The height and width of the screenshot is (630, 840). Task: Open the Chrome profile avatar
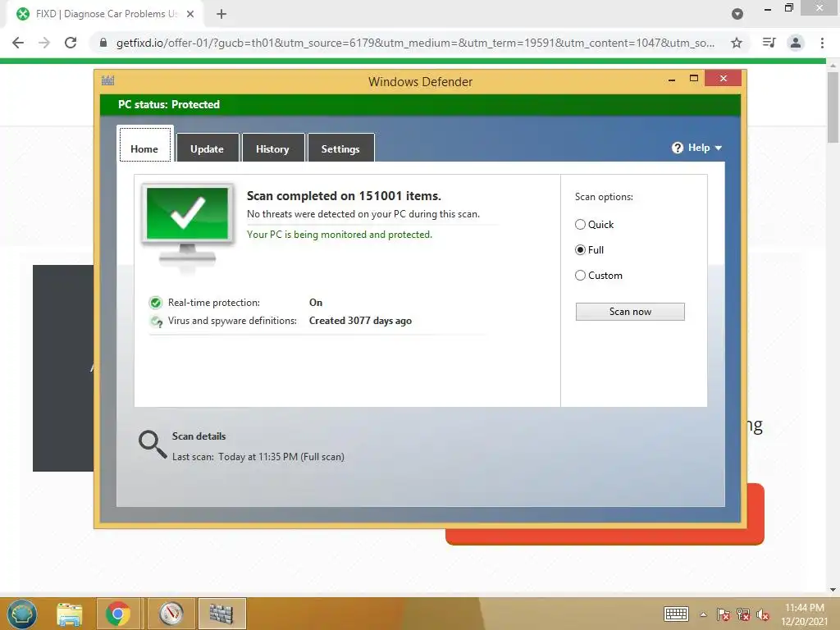(x=796, y=43)
